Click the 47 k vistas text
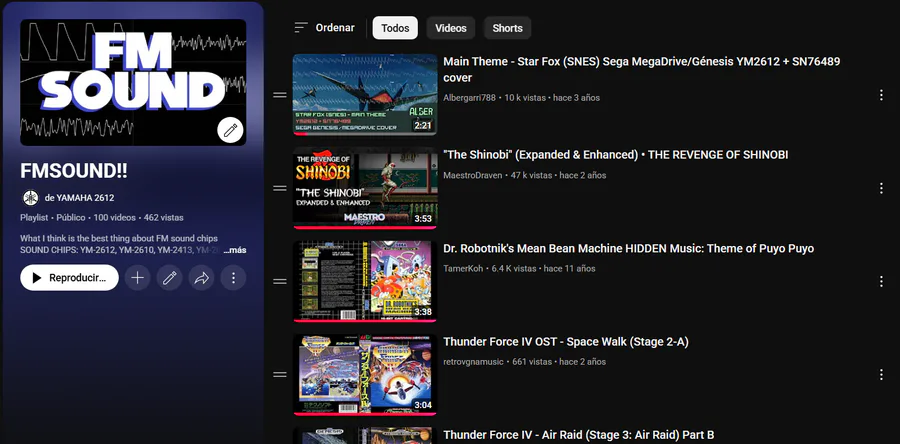The height and width of the screenshot is (444, 900). point(532,175)
